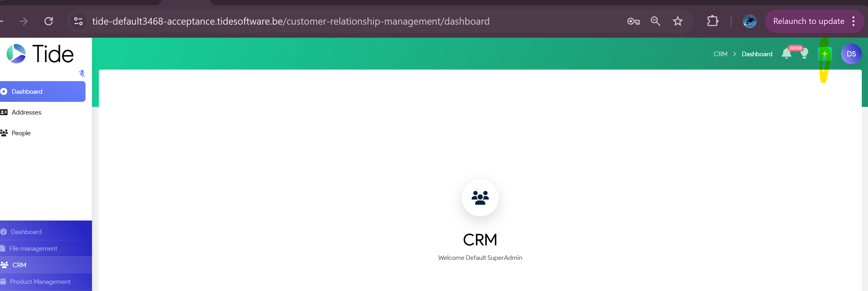Screen dimensions: 868x291
Task: Open the lightbulb tips icon
Action: click(x=804, y=53)
